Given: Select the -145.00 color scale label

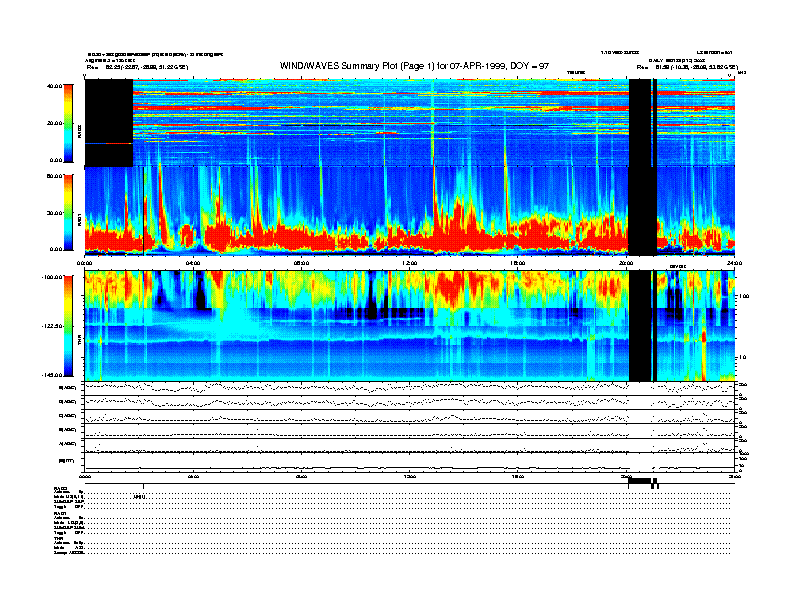Looking at the screenshot, I should [52, 375].
